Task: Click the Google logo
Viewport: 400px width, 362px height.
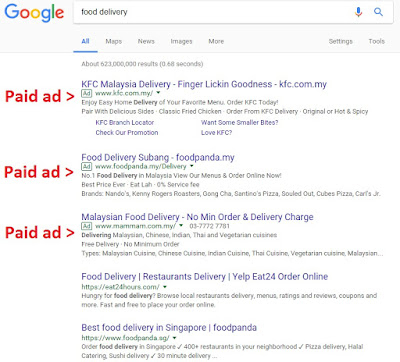Action: (34, 13)
